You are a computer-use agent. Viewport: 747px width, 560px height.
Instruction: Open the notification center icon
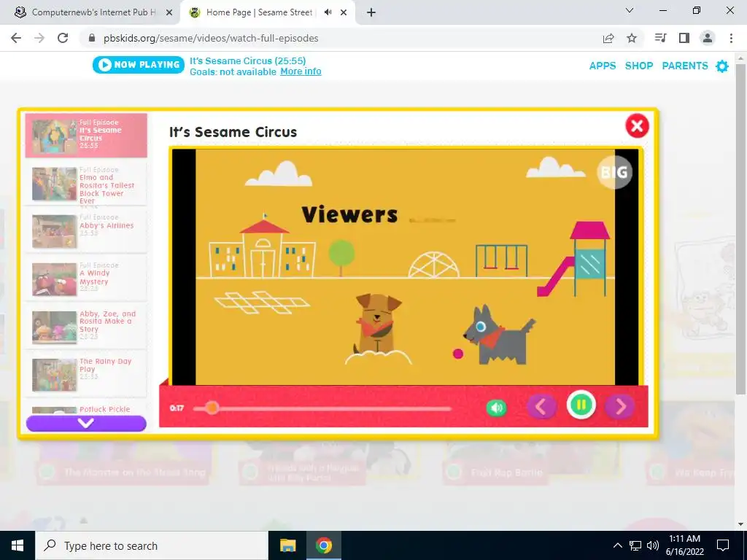click(723, 545)
